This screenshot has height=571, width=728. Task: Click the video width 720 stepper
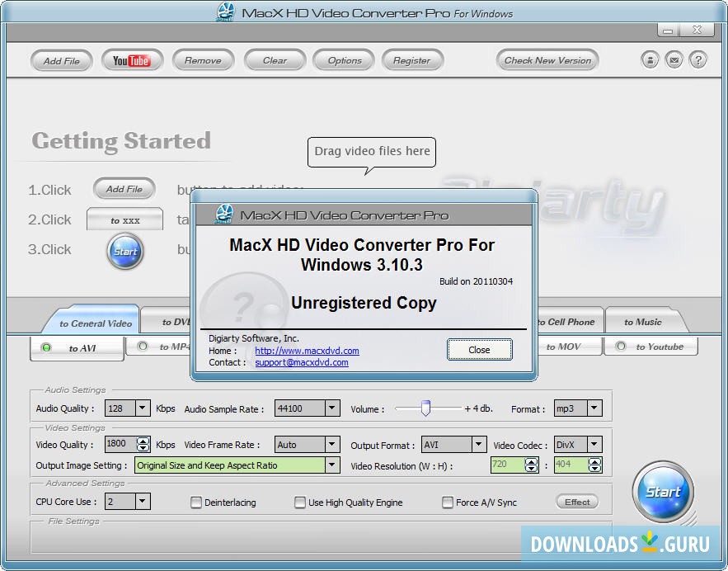click(x=531, y=465)
